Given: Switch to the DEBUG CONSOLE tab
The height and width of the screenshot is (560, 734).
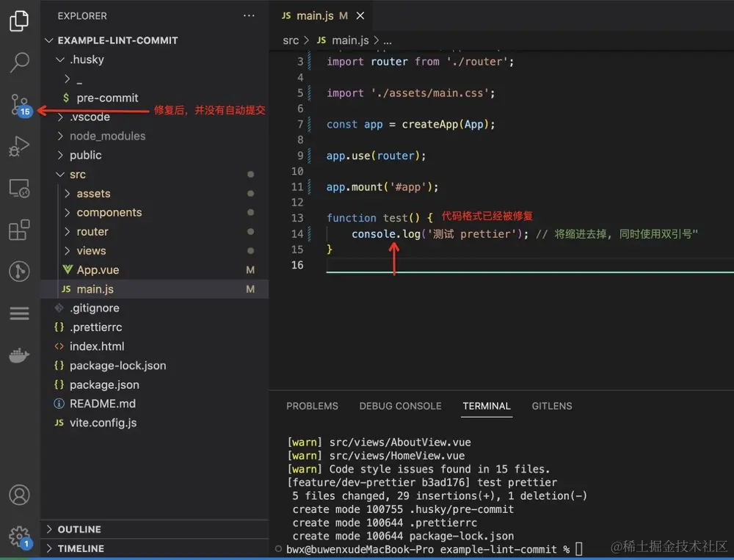Looking at the screenshot, I should (x=400, y=406).
